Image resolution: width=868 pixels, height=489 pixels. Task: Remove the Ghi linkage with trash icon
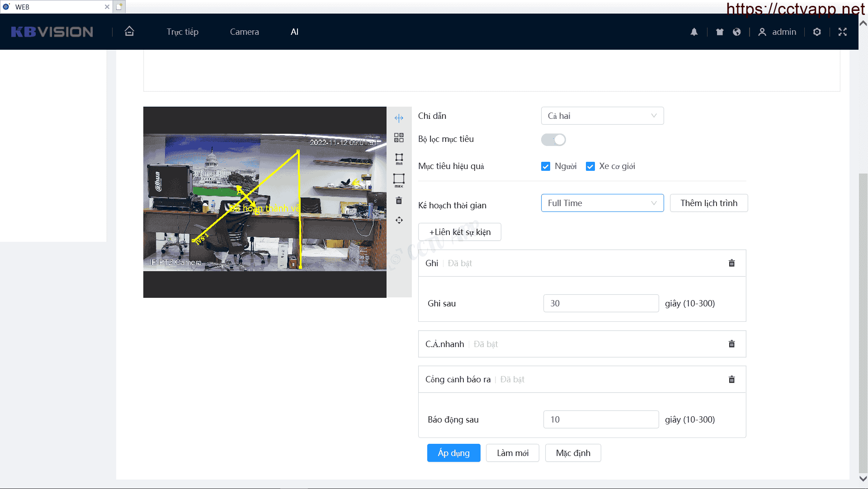pyautogui.click(x=731, y=263)
